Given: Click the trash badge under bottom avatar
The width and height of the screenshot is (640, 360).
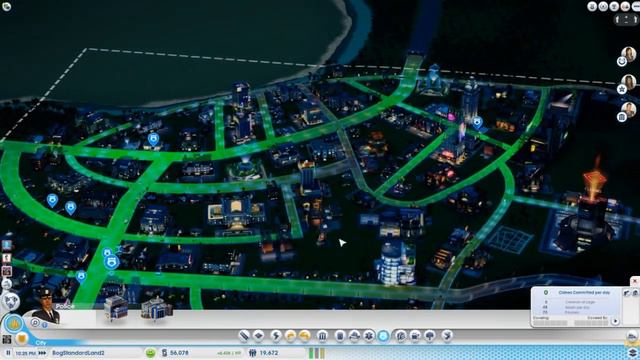Looking at the screenshot, I should click(622, 118).
